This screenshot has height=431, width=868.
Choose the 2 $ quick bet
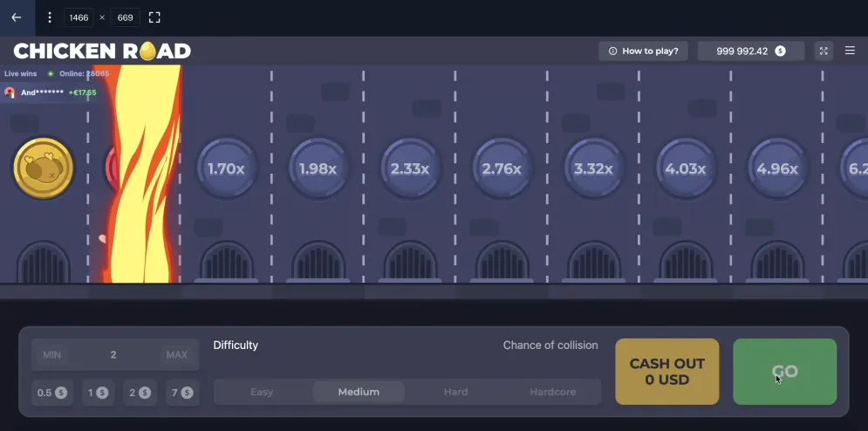(x=140, y=393)
